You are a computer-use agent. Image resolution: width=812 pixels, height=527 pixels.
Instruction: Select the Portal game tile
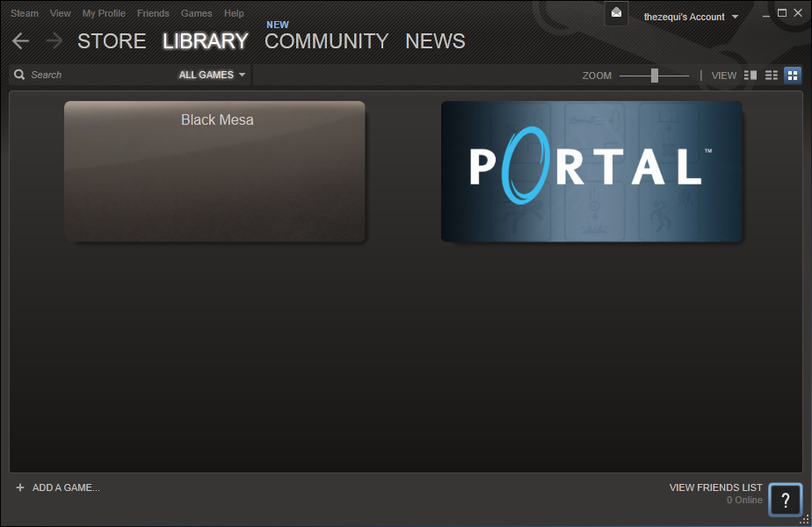[x=591, y=170]
